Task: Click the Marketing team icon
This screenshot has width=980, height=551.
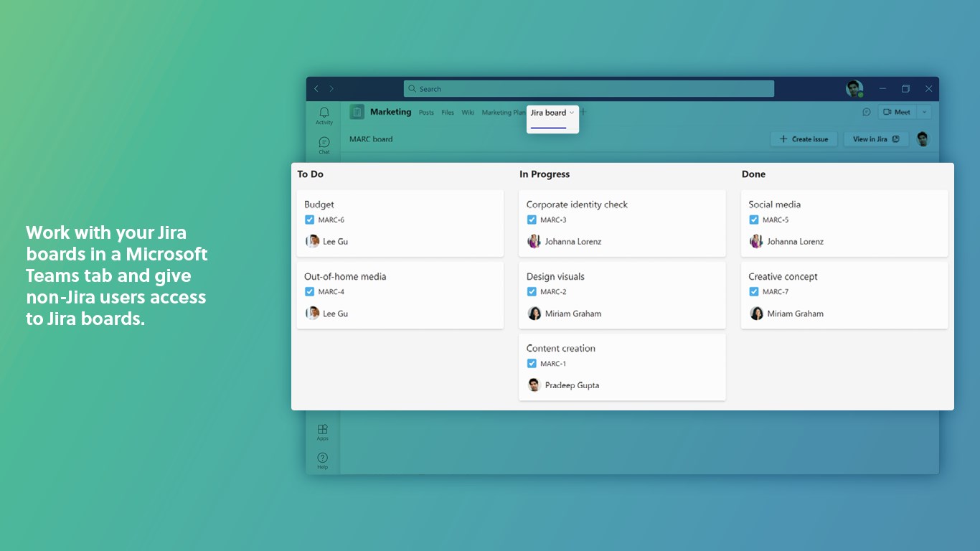Action: pos(357,112)
